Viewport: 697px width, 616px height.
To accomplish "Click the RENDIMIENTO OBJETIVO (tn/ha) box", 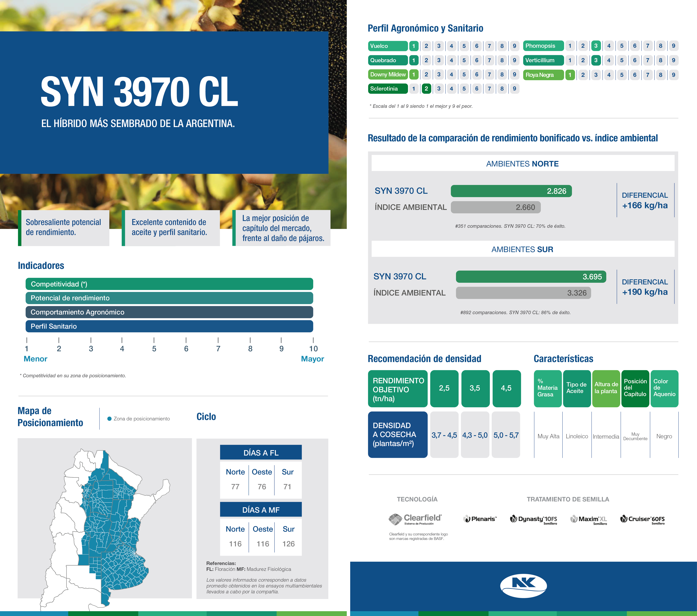I will tap(398, 389).
